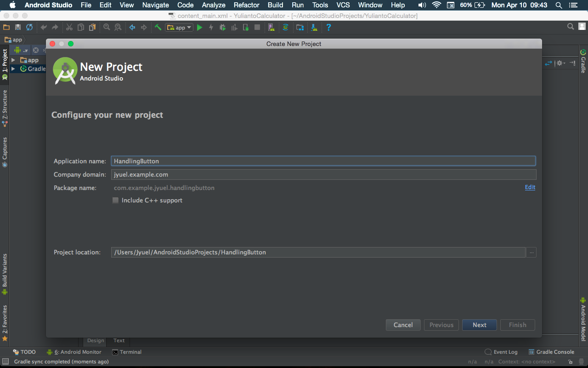Screen dimensions: 588x368
Task: Run the app using the green play icon
Action: click(199, 27)
